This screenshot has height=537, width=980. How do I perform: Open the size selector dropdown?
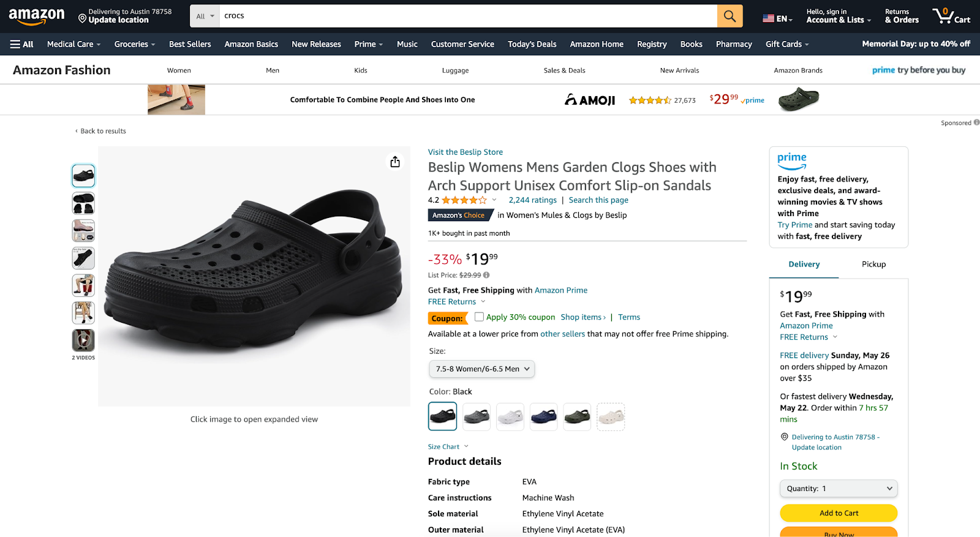pyautogui.click(x=481, y=369)
